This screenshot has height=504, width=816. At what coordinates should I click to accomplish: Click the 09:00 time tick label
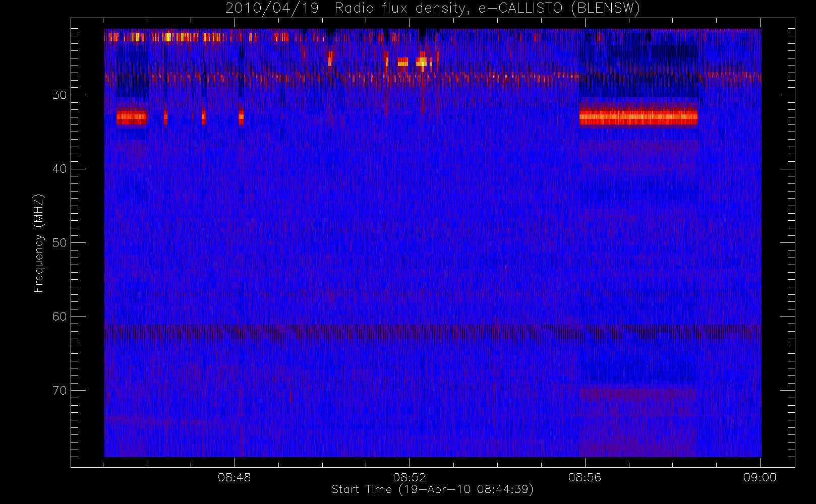[x=760, y=477]
